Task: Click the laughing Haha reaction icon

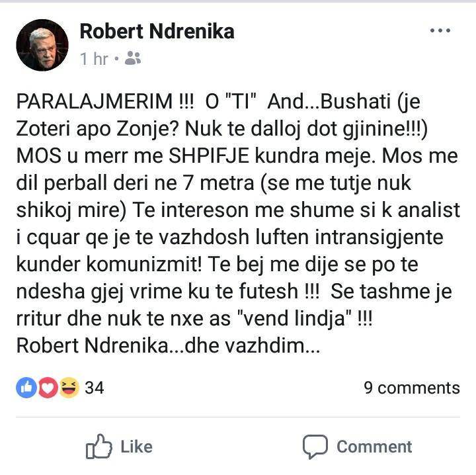Action: click(x=68, y=388)
